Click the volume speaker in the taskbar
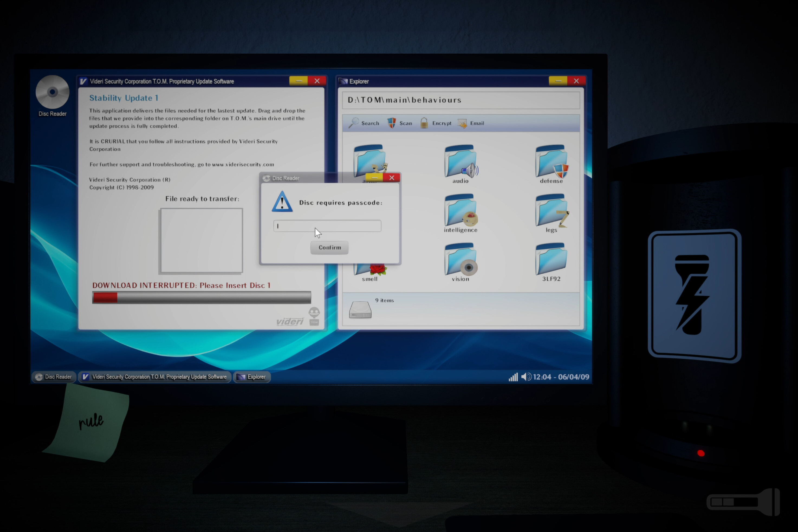 pos(527,377)
